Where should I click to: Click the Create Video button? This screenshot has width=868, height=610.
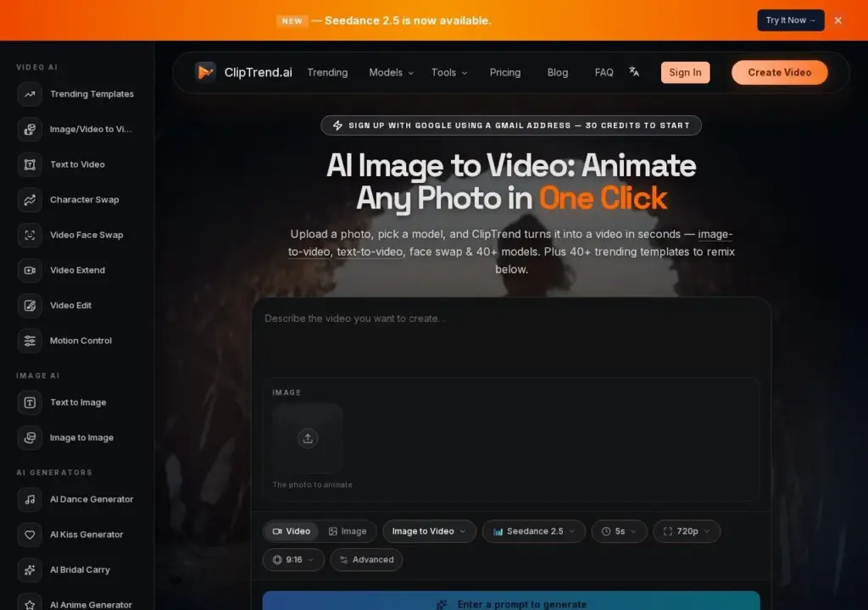pyautogui.click(x=780, y=73)
